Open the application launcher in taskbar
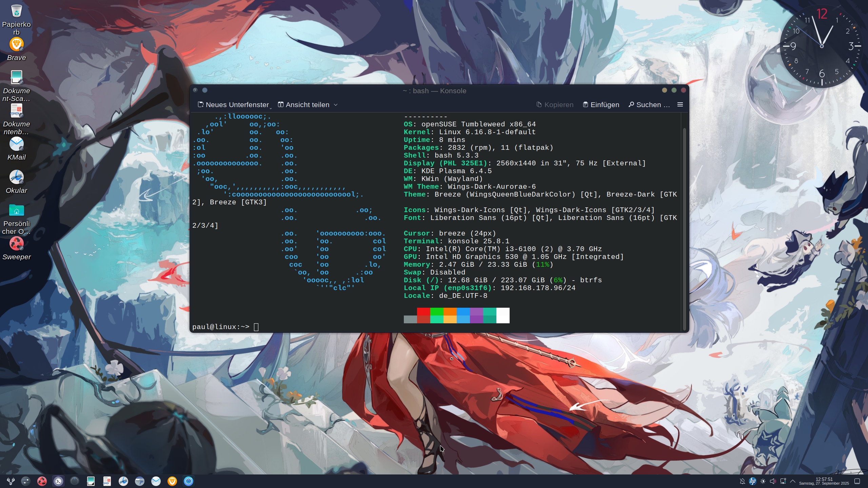Screen dimensions: 868x488 [x=11, y=481]
